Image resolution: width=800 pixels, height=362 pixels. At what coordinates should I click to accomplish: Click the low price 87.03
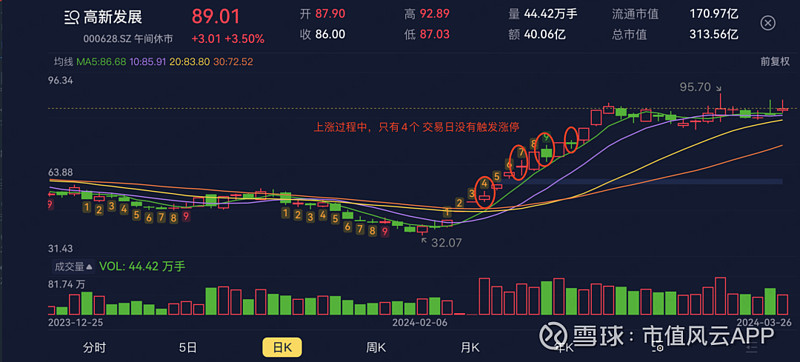point(434,35)
